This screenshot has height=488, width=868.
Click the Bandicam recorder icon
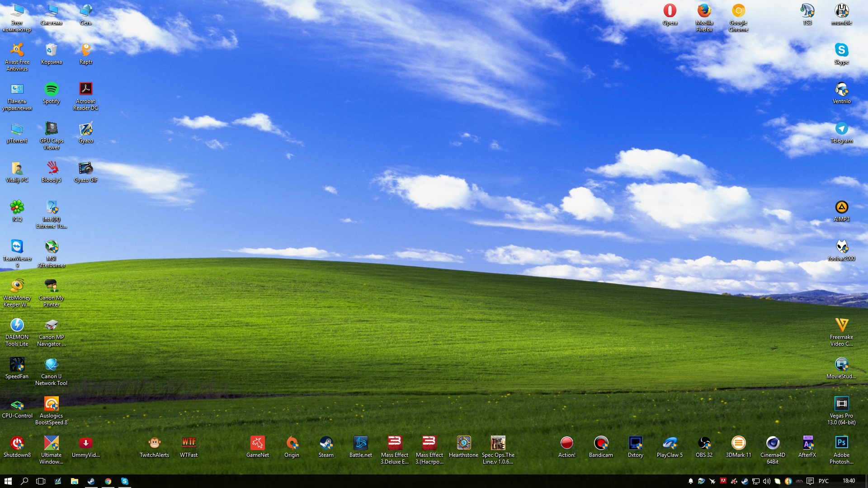click(x=601, y=443)
